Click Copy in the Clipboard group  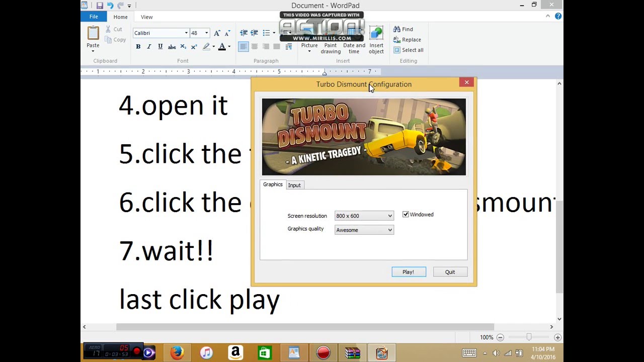pyautogui.click(x=115, y=40)
